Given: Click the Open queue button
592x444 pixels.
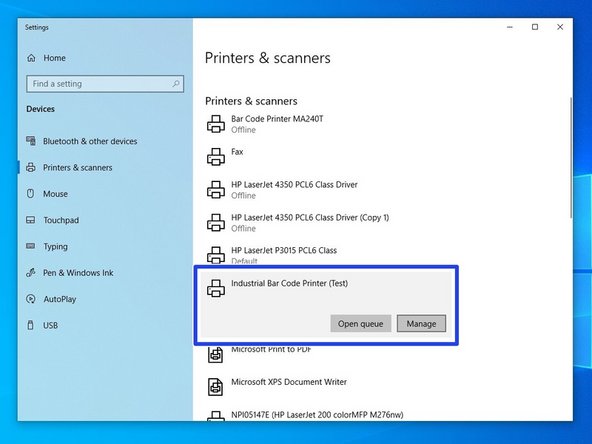Looking at the screenshot, I should 361,324.
